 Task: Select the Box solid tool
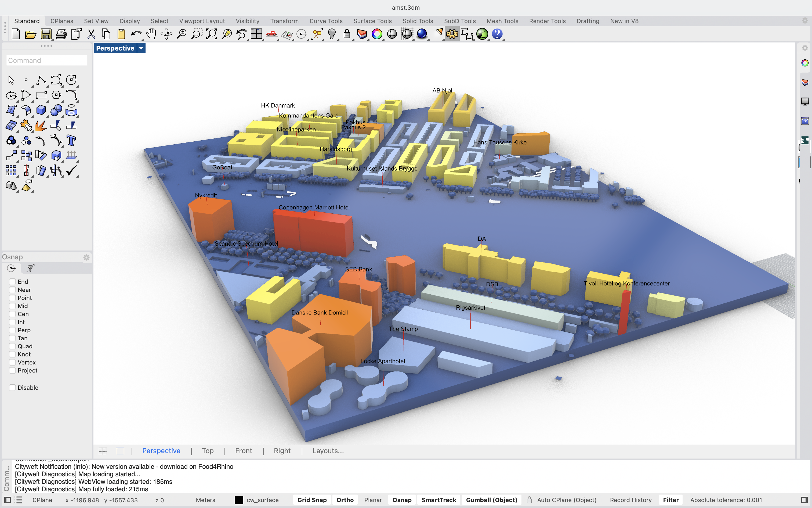click(41, 110)
